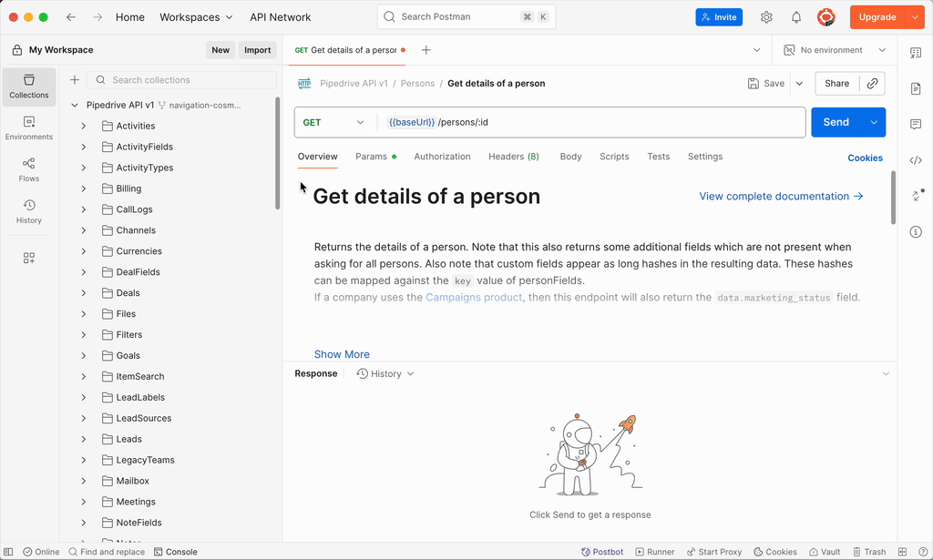The width and height of the screenshot is (933, 560).
Task: Switch to the Scripts tab
Action: [614, 157]
